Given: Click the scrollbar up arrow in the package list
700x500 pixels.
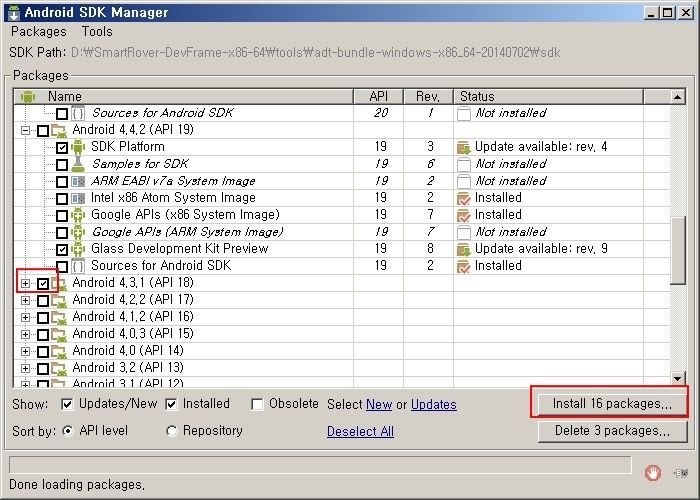Looking at the screenshot, I should coord(678,96).
